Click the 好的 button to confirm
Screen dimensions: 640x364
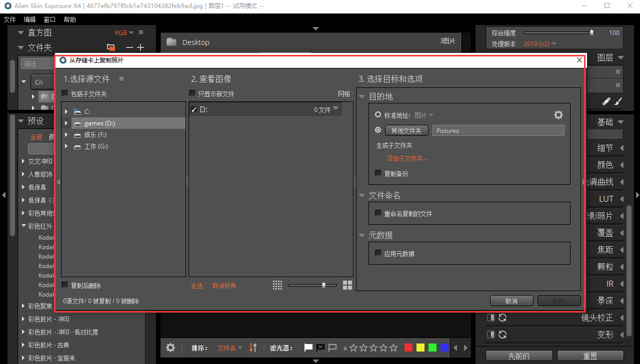click(559, 300)
